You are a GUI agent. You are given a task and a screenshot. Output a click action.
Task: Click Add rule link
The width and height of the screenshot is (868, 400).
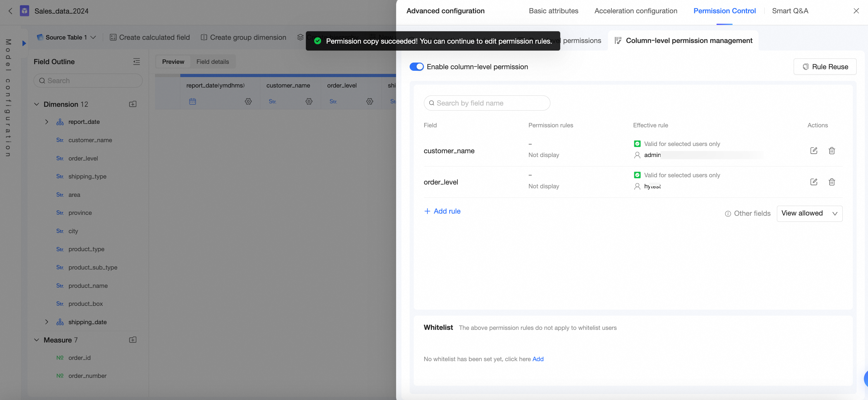tap(442, 211)
